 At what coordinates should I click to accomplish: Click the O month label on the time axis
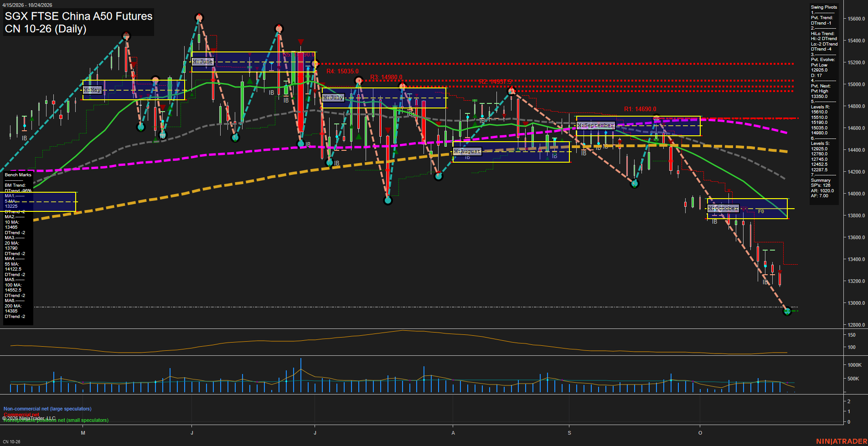click(x=700, y=433)
